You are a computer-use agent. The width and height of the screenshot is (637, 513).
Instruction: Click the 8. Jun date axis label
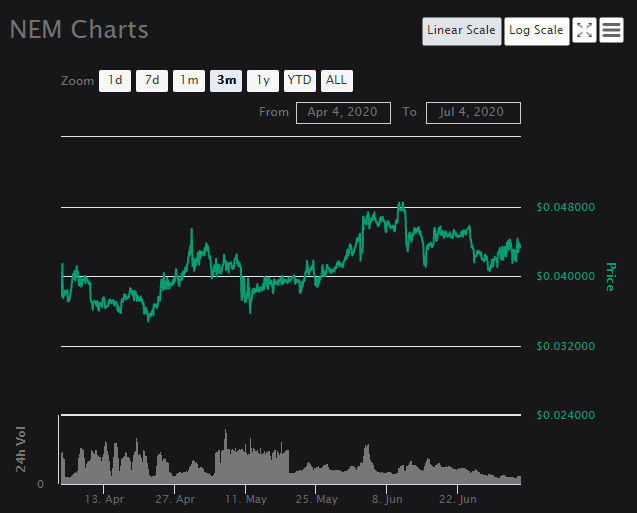tap(387, 499)
